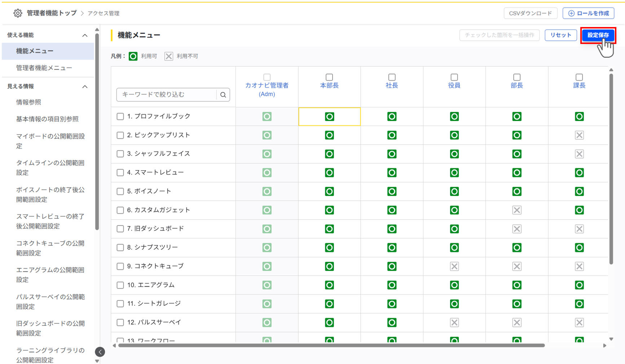Check the プロファイルブック row checkbox

coord(120,116)
